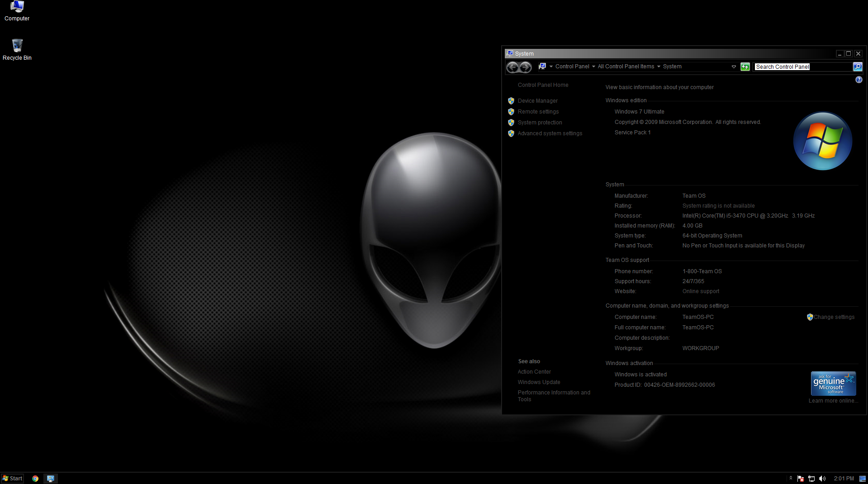The width and height of the screenshot is (868, 484).
Task: Open Windows Update under See also
Action: click(539, 382)
